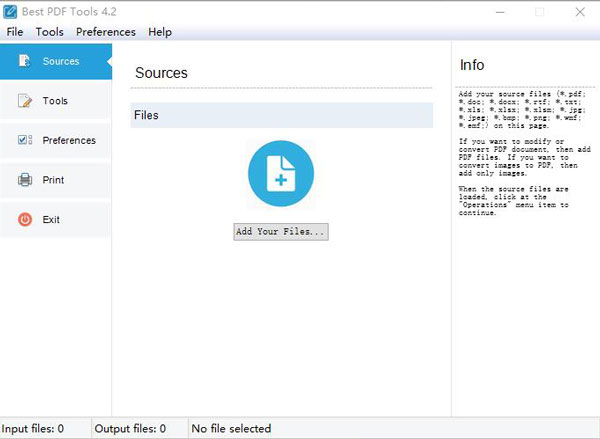Viewport: 600px width, 439px height.
Task: Minimize the Best PDF Tools window
Action: click(x=500, y=12)
